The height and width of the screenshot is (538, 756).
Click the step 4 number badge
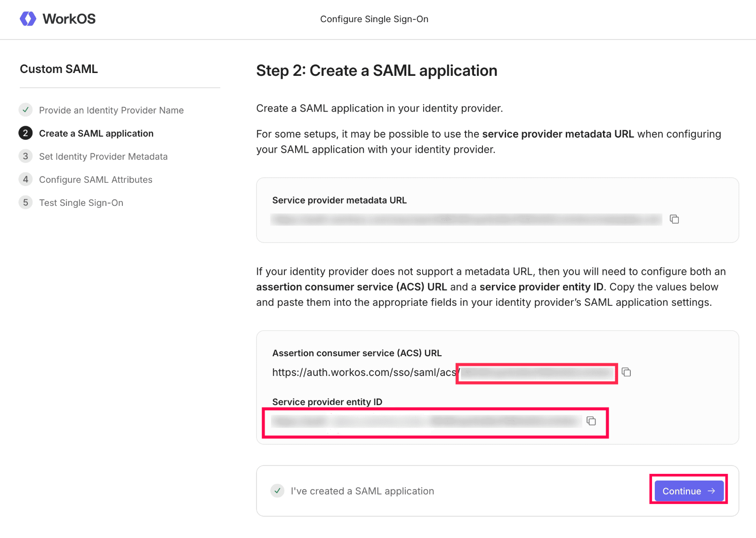[25, 179]
